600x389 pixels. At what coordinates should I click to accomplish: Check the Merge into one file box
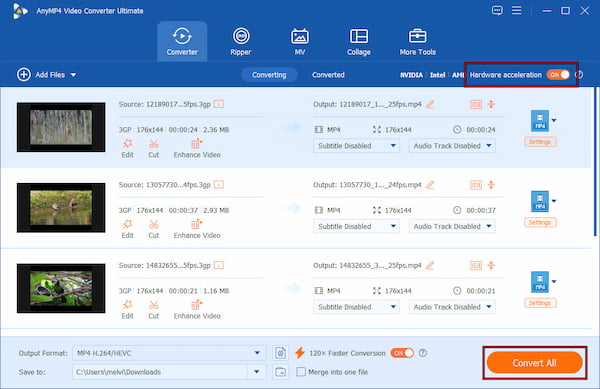[301, 371]
